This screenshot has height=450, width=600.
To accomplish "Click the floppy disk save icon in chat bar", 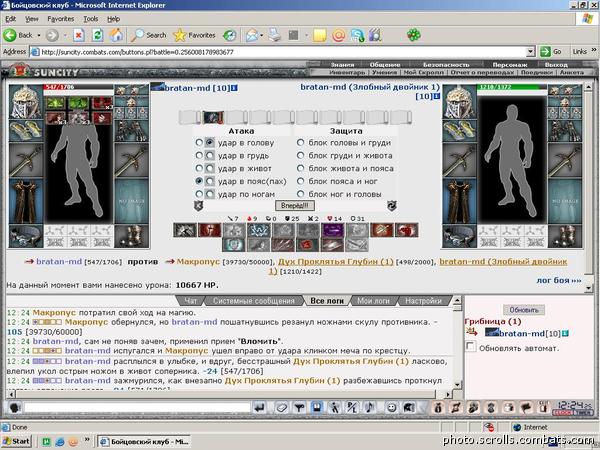I will (317, 408).
